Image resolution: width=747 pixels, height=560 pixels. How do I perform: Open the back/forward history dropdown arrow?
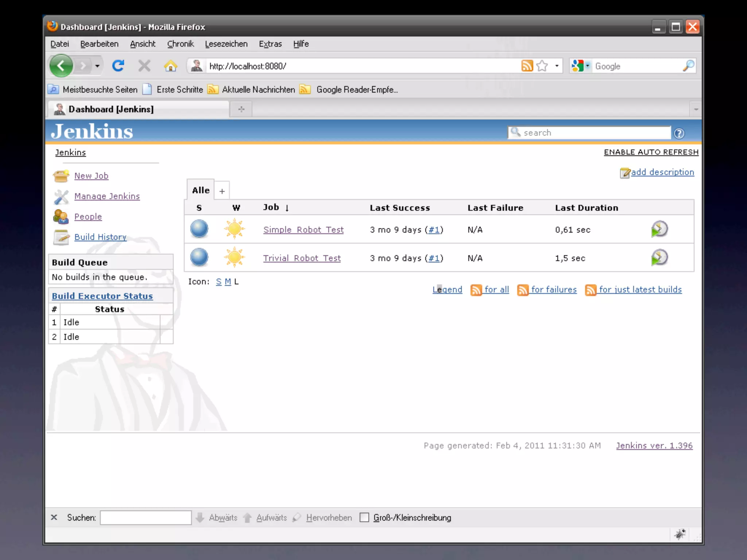pos(97,66)
